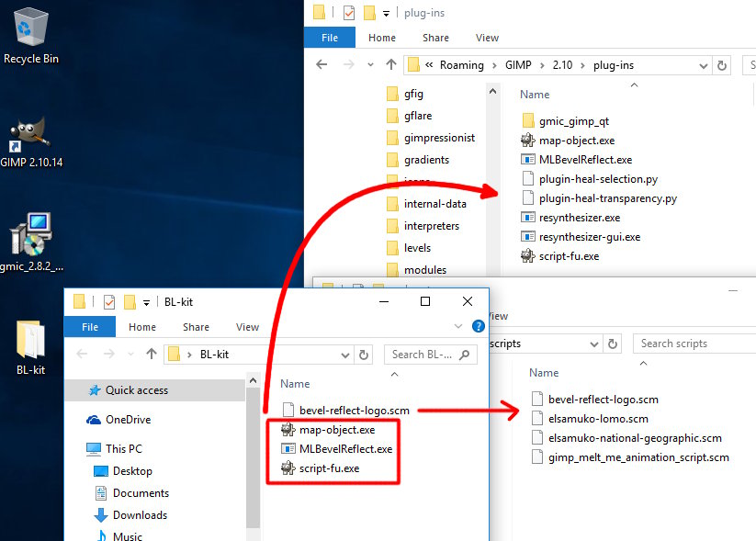Image resolution: width=756 pixels, height=541 pixels.
Task: Sort by Name column in BL-kit window
Action: (295, 384)
